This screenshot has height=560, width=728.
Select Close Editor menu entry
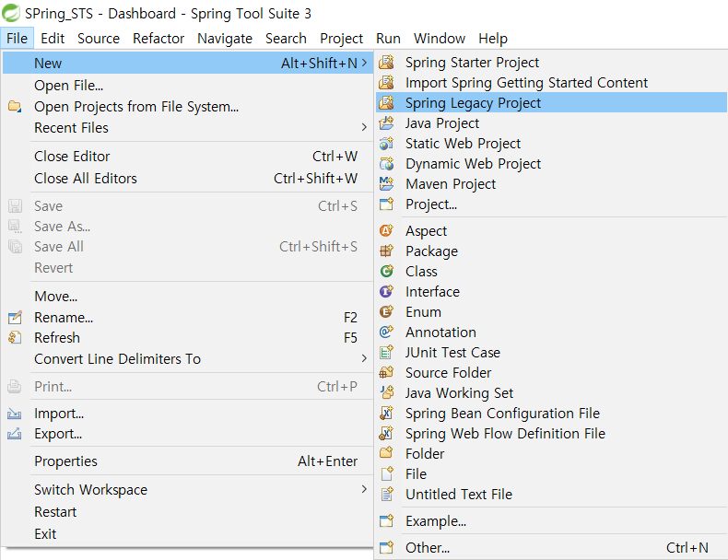(188, 157)
